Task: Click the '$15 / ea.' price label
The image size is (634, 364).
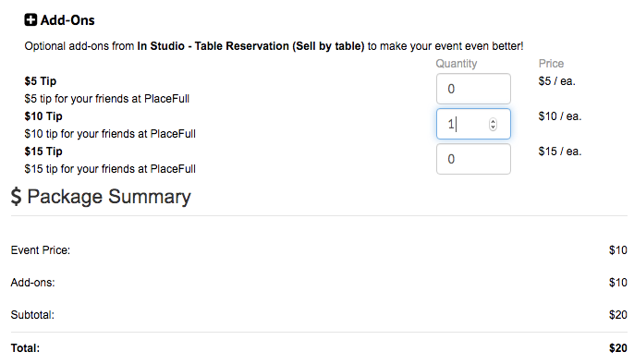Action: [x=560, y=152]
